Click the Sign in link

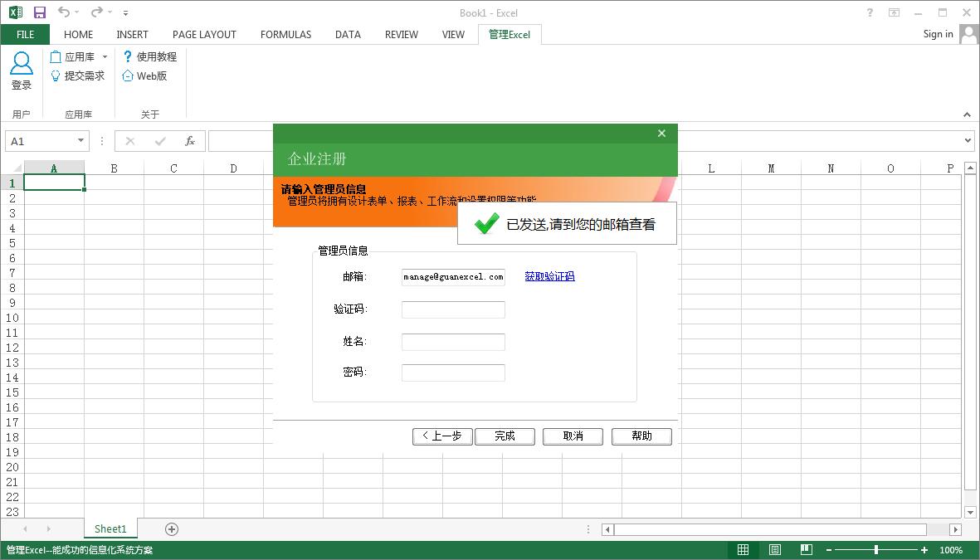point(939,34)
